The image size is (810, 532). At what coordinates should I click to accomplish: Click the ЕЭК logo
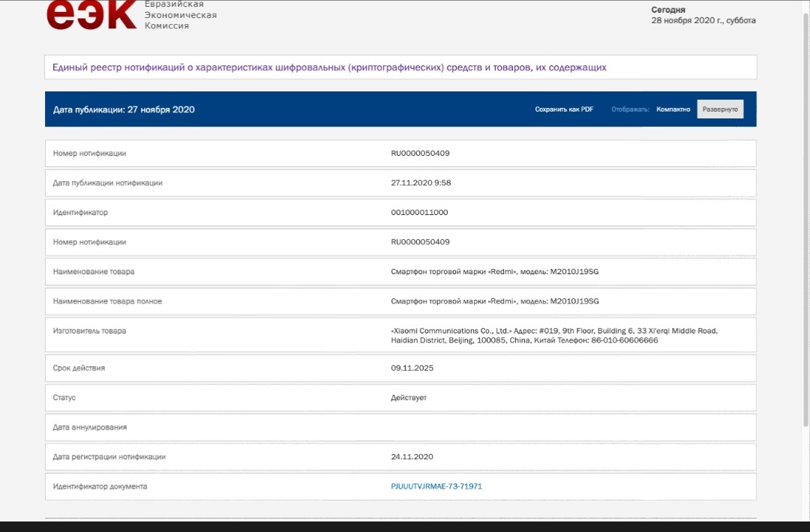91,14
